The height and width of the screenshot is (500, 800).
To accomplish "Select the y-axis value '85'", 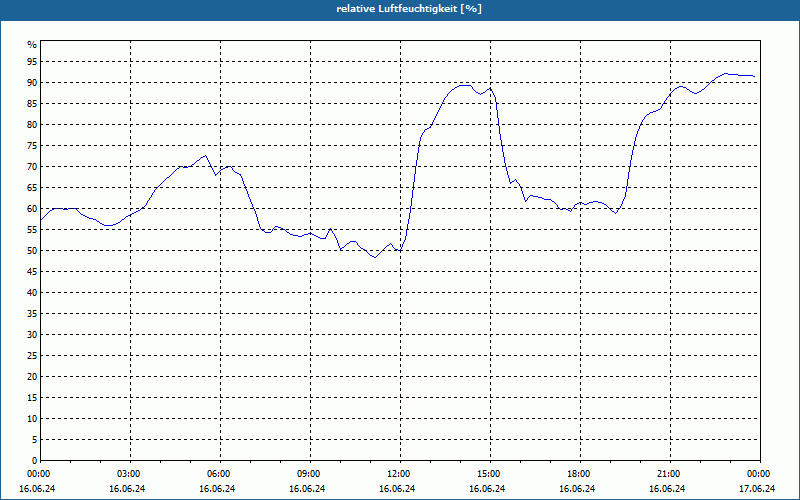I will 32,104.
